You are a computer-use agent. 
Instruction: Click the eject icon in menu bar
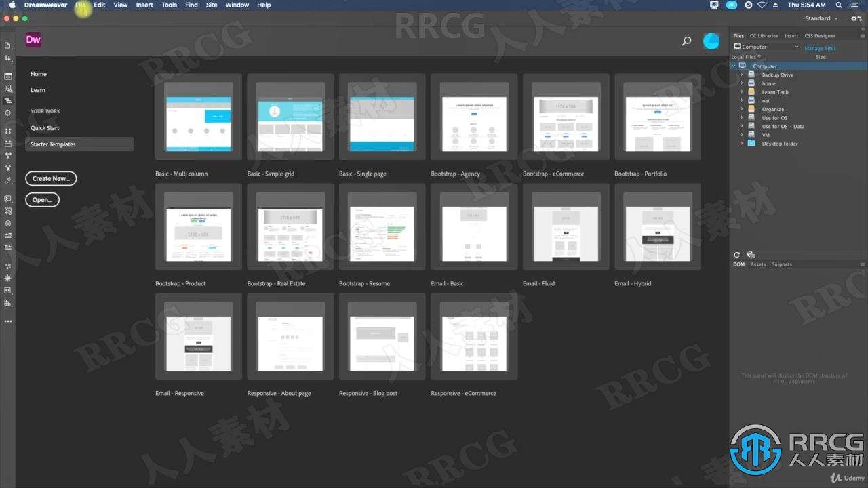pyautogui.click(x=776, y=5)
